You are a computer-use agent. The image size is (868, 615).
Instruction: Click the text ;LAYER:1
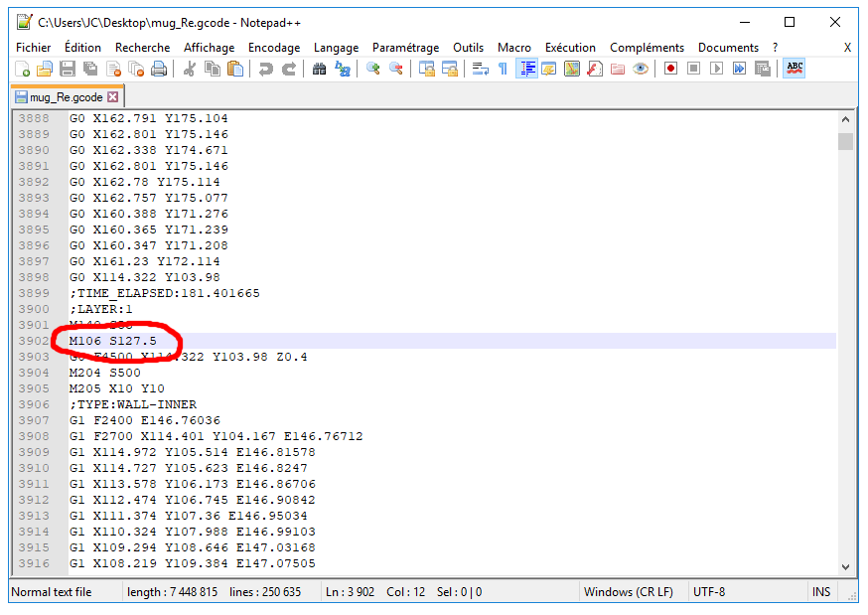(101, 309)
